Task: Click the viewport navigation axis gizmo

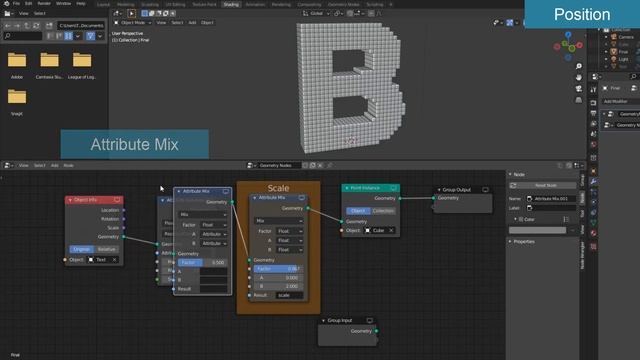Action: click(x=568, y=46)
